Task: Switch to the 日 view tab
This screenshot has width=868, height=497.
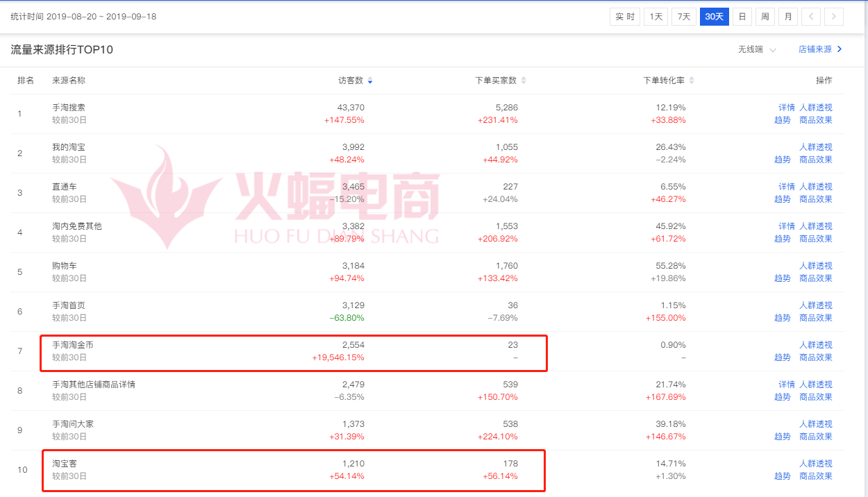Action: [x=742, y=17]
